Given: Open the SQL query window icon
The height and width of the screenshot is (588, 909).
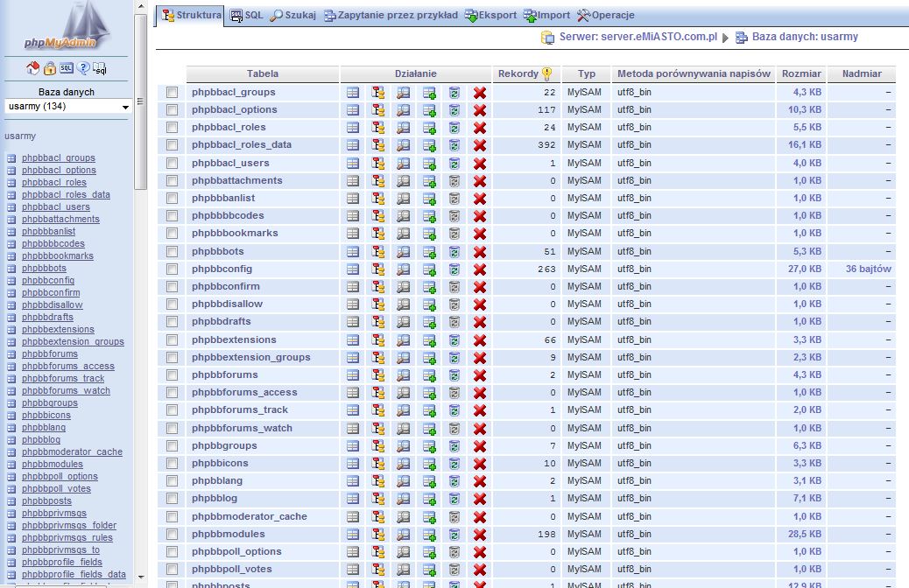Looking at the screenshot, I should tap(67, 68).
